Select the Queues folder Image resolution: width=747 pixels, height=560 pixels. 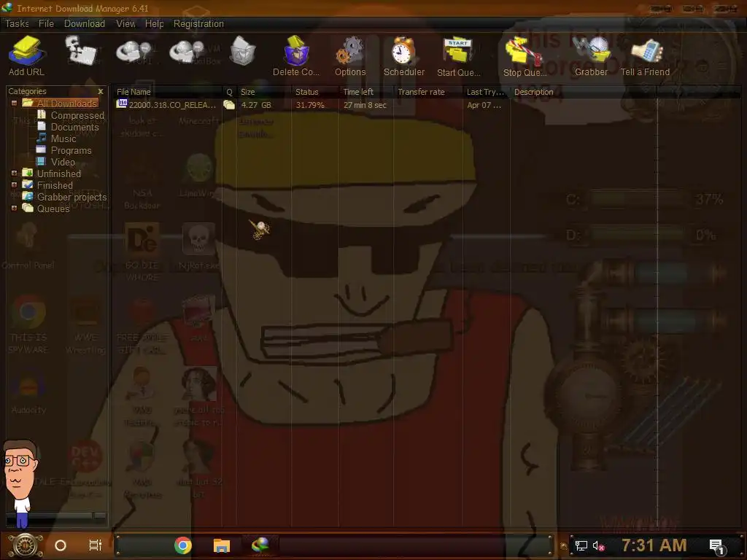click(53, 209)
